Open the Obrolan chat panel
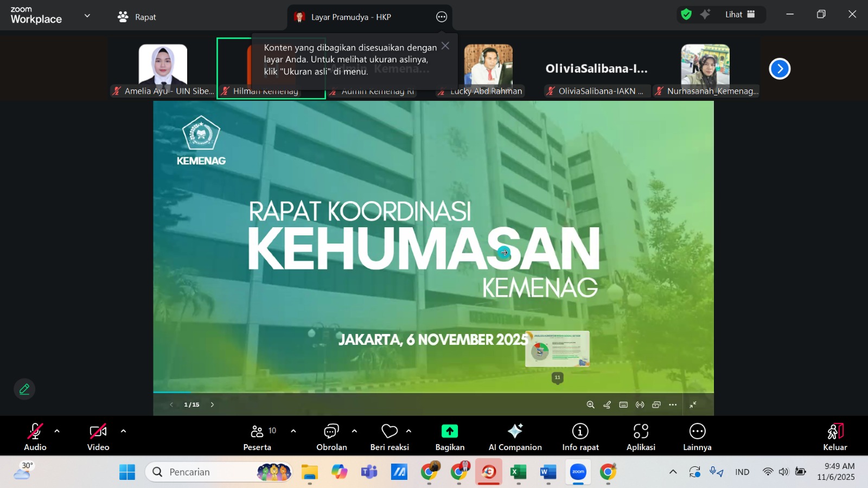Screen dimensions: 868x488 point(331,436)
